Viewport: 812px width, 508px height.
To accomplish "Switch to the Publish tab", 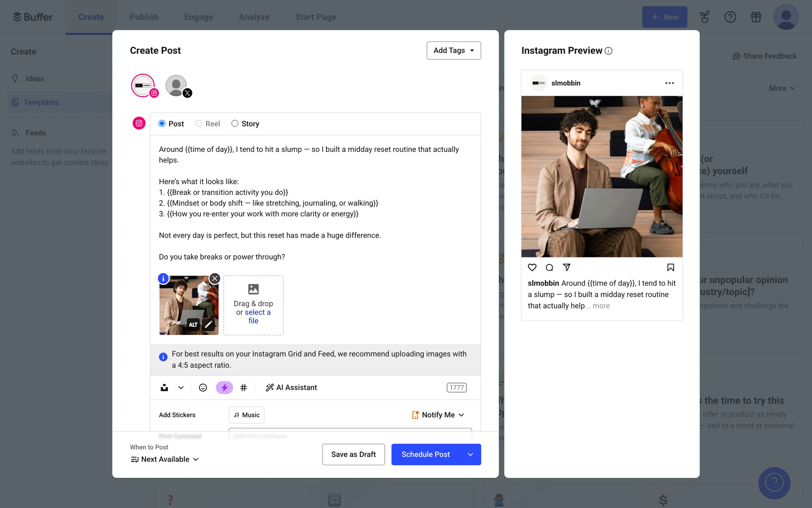I will point(144,17).
